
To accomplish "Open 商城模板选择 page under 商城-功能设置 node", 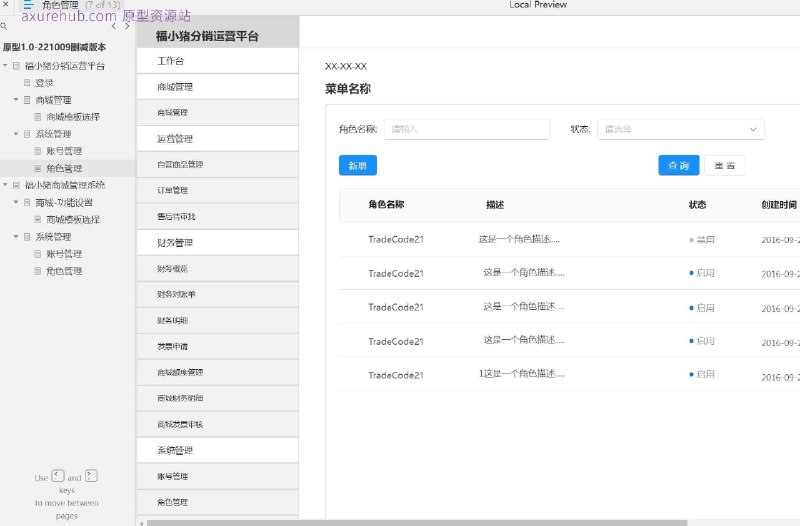I will [73, 219].
